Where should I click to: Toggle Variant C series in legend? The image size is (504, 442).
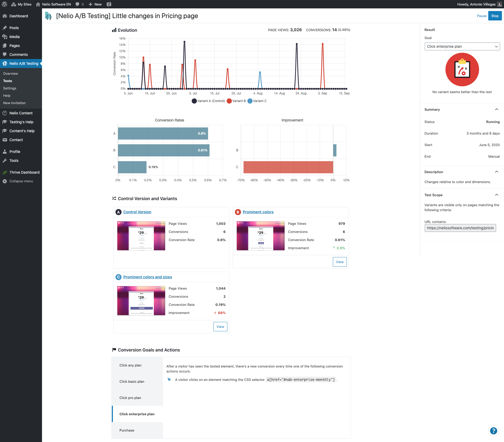257,101
